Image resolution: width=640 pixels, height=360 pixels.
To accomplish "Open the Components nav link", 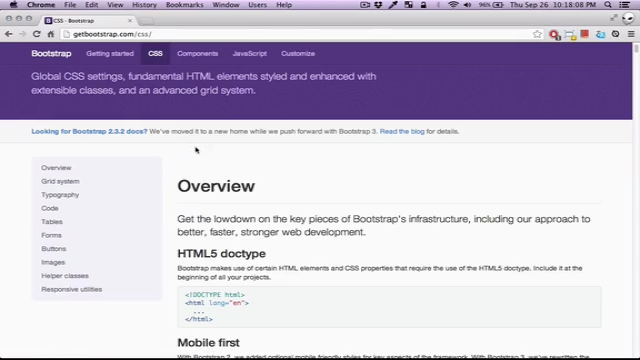I will 198,53.
